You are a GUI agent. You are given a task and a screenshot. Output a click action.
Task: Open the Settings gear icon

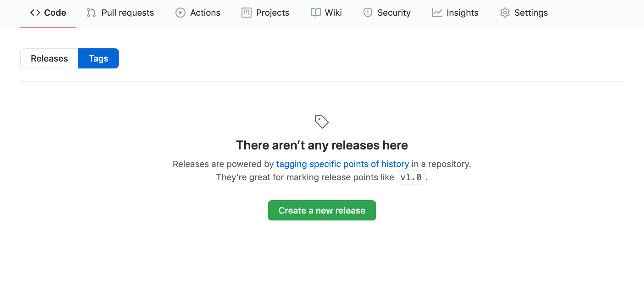tap(505, 13)
